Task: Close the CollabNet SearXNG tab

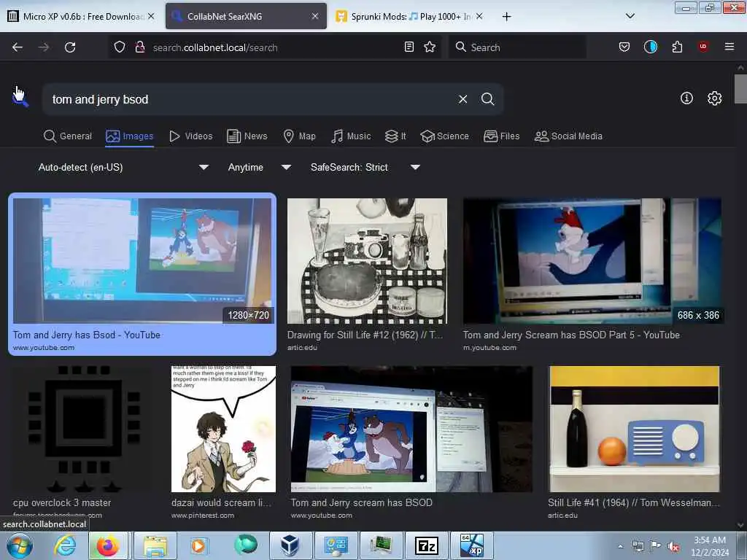Action: tap(315, 16)
